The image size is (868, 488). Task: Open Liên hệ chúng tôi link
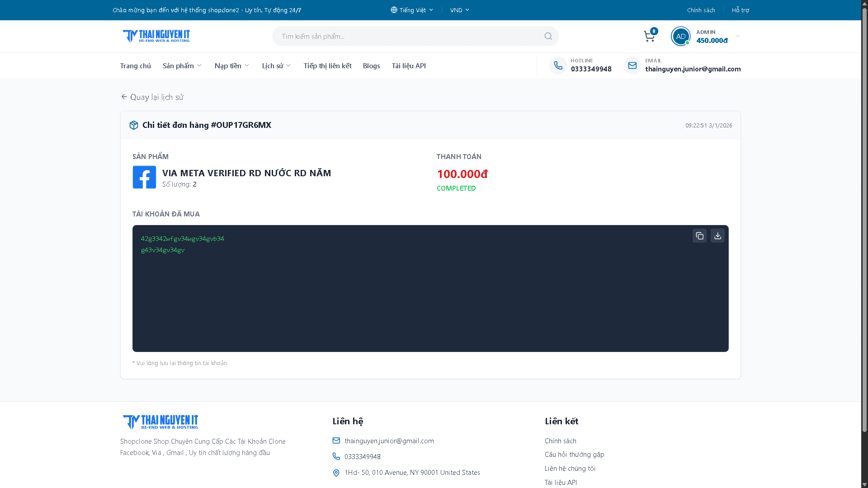[570, 469]
